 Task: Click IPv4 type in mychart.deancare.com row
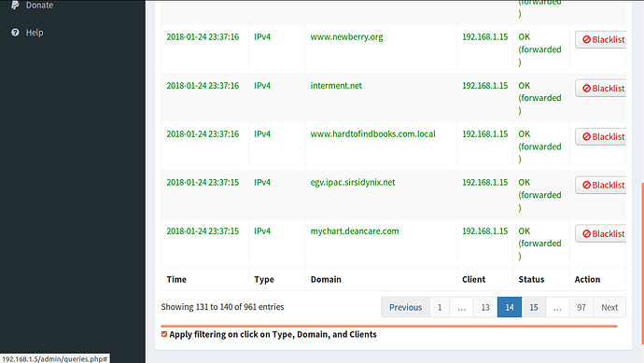(262, 230)
